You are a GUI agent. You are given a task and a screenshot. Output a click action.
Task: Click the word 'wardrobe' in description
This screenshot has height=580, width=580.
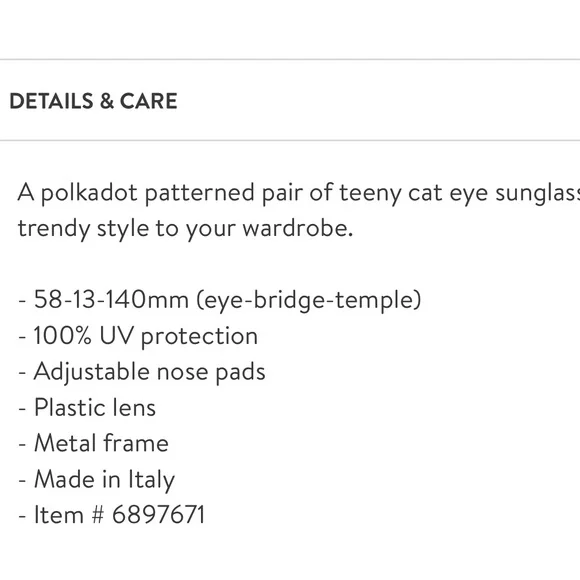tap(298, 228)
